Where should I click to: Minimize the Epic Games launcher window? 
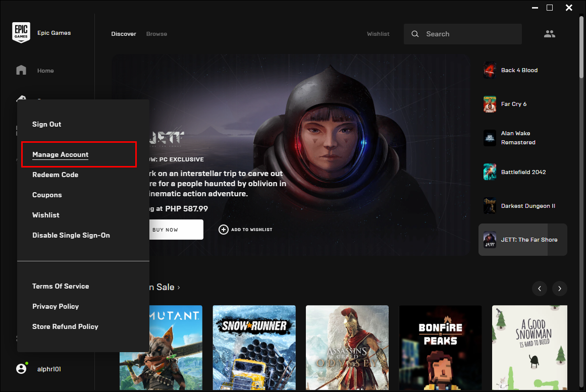tap(535, 8)
